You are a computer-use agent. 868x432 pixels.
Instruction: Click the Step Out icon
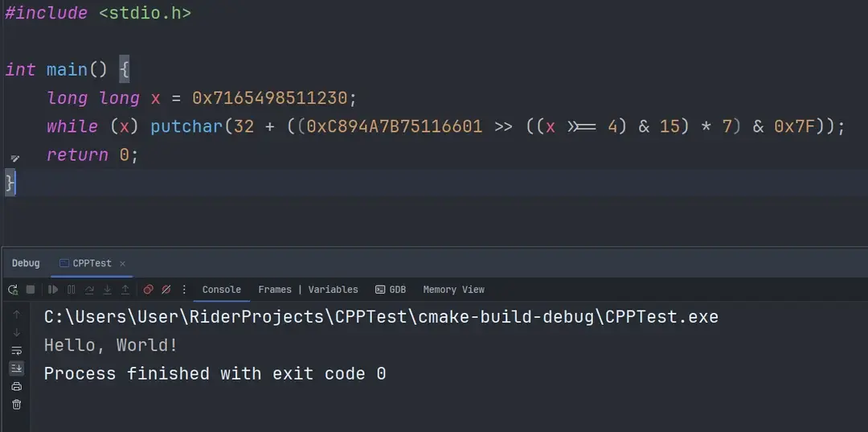pyautogui.click(x=125, y=290)
